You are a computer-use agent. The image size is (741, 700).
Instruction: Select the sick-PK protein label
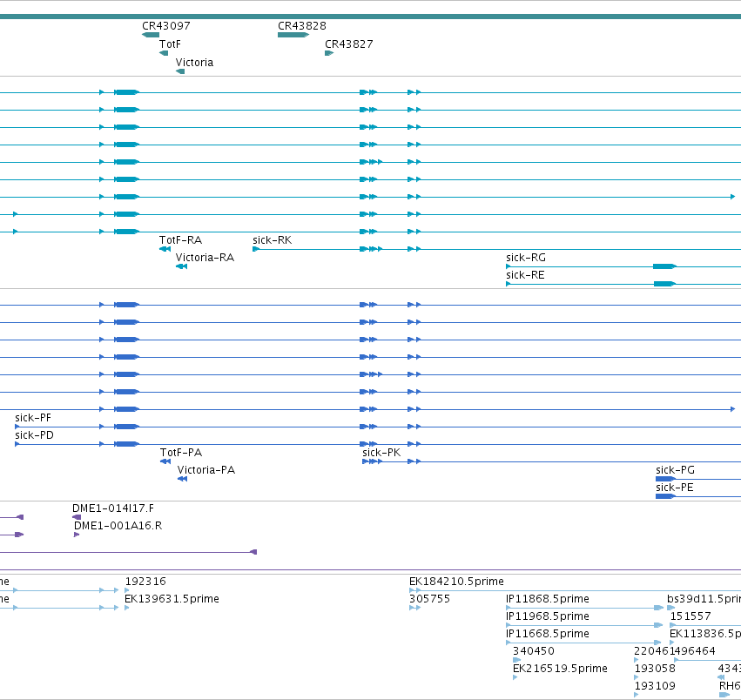click(381, 453)
